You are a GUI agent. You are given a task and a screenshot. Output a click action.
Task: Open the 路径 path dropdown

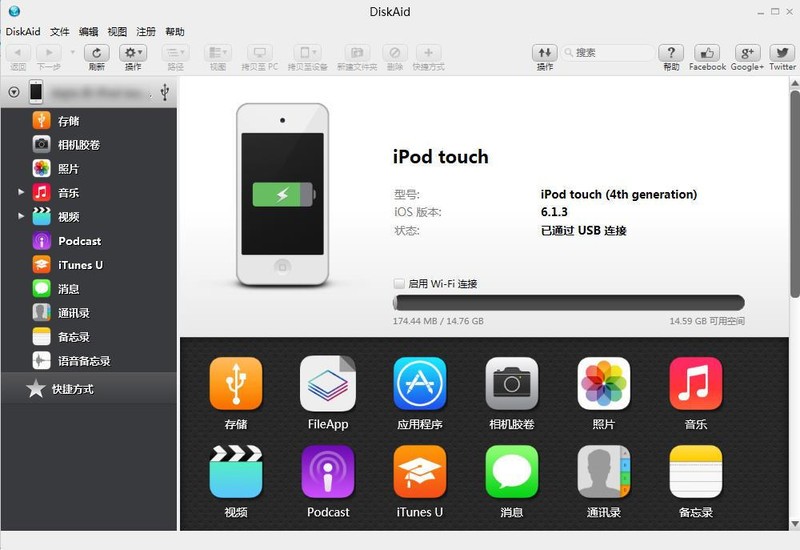pos(176,53)
